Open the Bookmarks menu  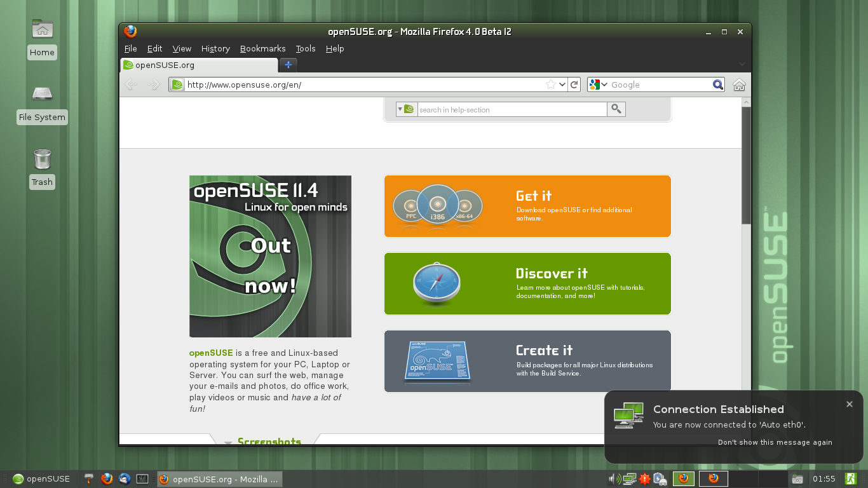[262, 48]
